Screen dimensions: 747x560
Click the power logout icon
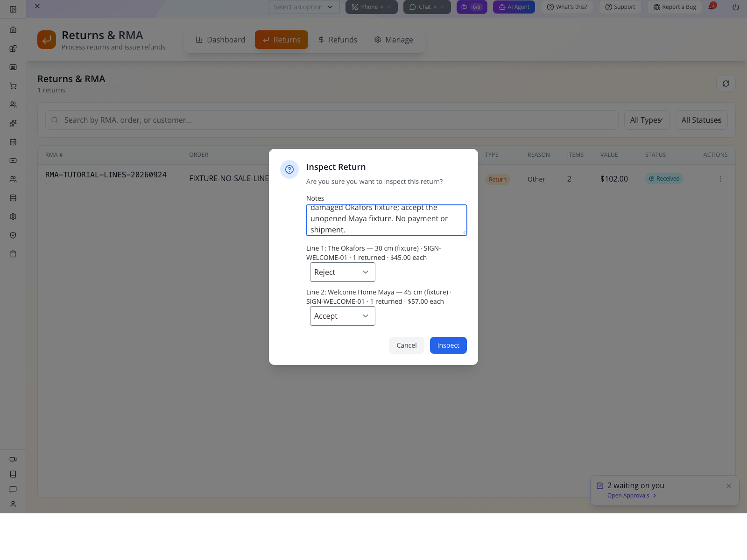736,7
